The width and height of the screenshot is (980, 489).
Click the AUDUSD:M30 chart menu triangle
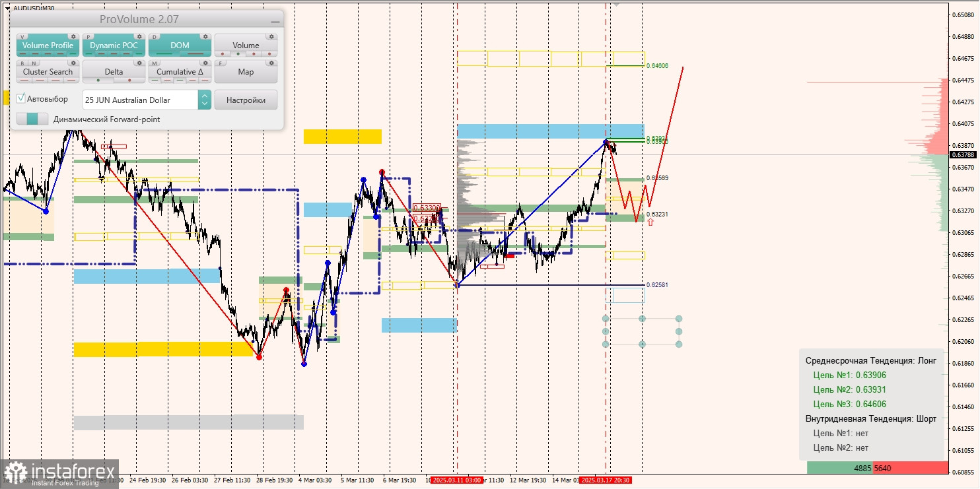tap(7, 8)
